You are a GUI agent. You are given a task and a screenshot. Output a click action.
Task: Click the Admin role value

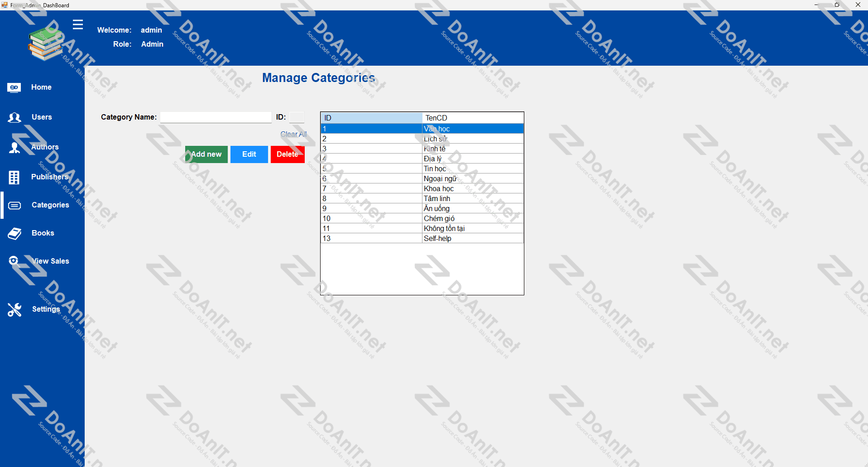click(x=152, y=44)
